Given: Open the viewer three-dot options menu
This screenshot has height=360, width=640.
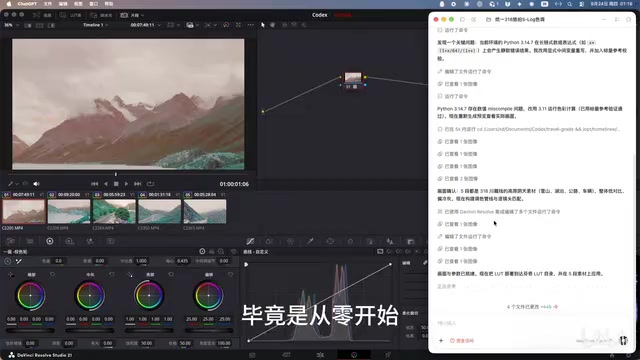Looking at the screenshot, I should pyautogui.click(x=251, y=25).
